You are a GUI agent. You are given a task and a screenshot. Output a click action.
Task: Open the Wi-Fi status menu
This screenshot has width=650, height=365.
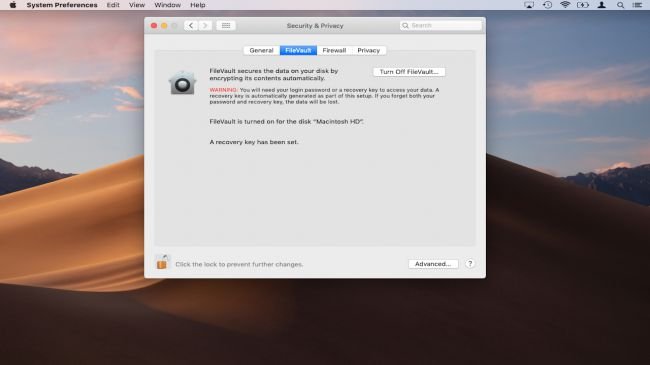(x=565, y=5)
